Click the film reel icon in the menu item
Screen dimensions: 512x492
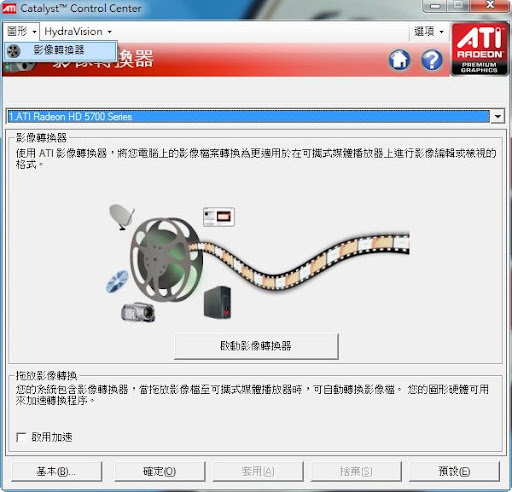pyautogui.click(x=14, y=51)
